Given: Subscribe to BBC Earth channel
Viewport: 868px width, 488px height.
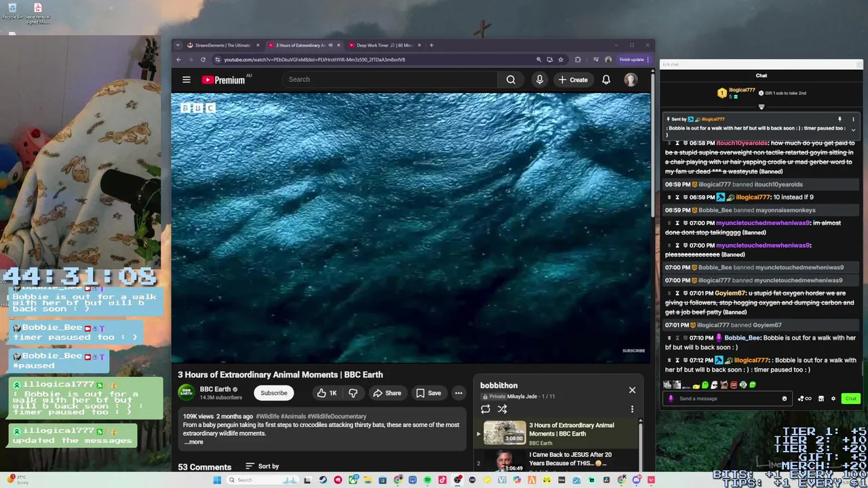Looking at the screenshot, I should pyautogui.click(x=274, y=393).
